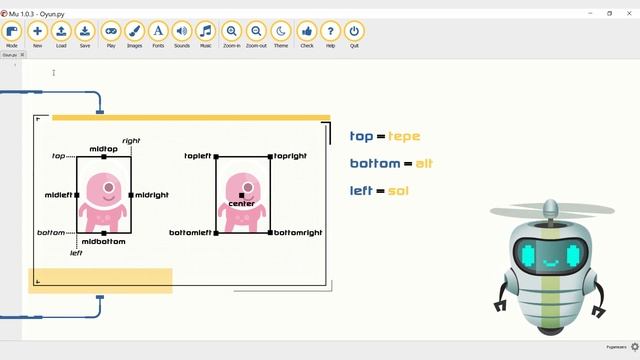
Task: Click in the code editor area
Action: [x=331, y=200]
